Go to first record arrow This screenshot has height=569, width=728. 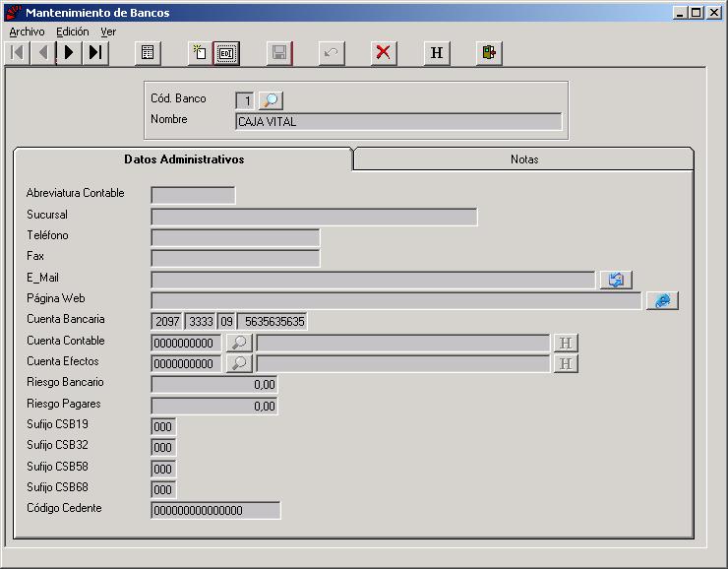(17, 52)
